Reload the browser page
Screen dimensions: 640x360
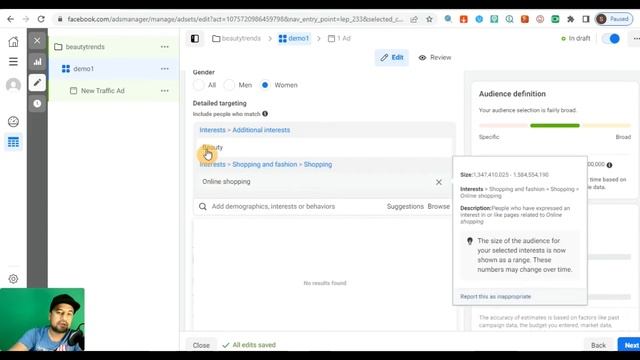(x=41, y=19)
